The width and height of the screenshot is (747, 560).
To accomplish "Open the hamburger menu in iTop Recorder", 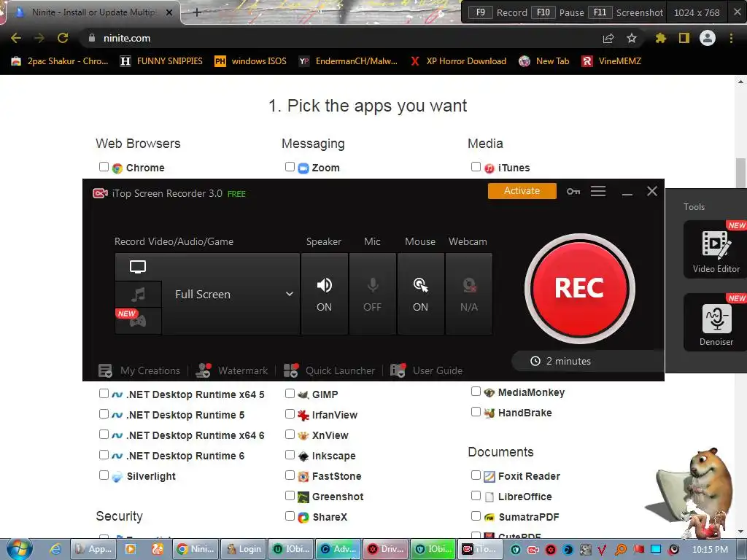I will [x=598, y=192].
